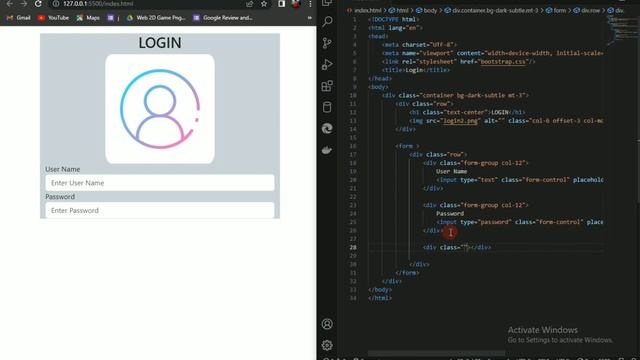The height and width of the screenshot is (360, 640).
Task: Open the Gmail bookmark
Action: click(x=19, y=18)
